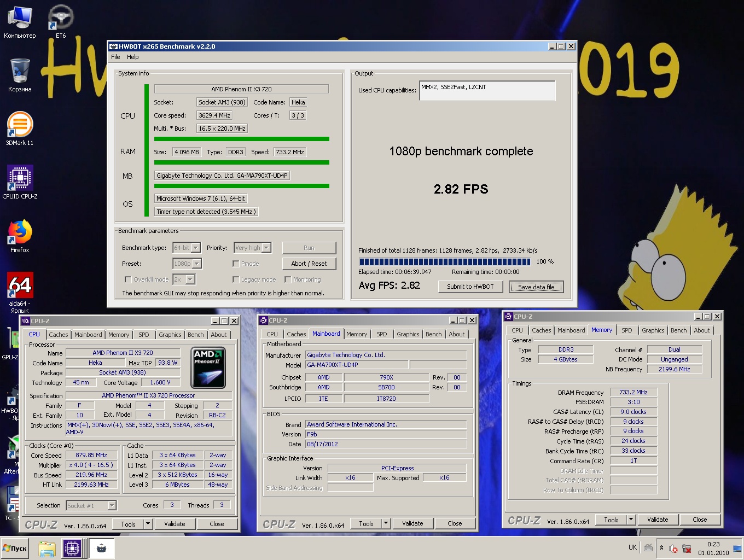Click the Пуск start button

pos(15,549)
